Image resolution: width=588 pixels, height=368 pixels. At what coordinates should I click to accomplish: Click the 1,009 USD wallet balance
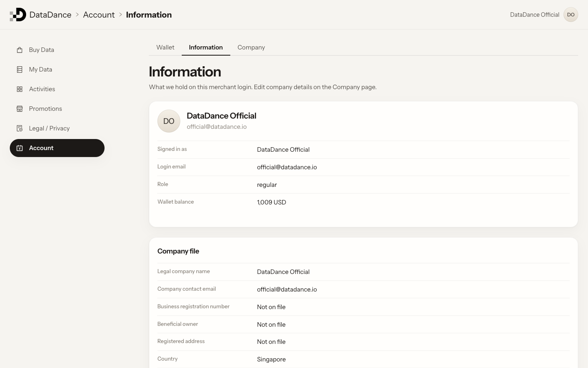(x=272, y=202)
